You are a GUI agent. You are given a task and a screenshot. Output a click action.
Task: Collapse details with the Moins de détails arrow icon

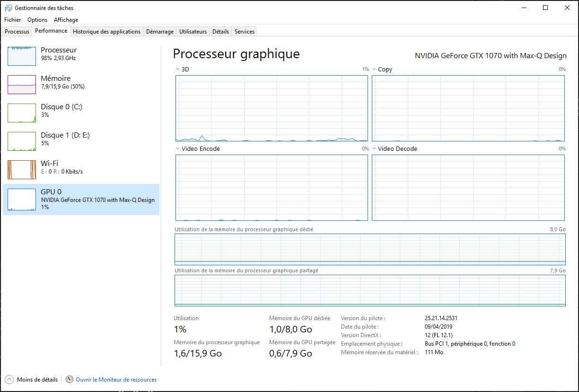click(9, 379)
